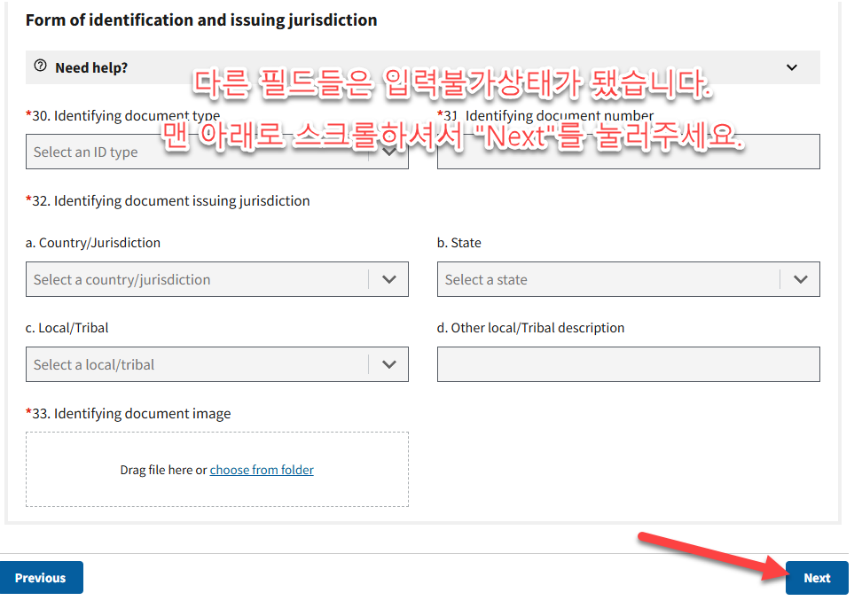Click the Previous button
The height and width of the screenshot is (616, 862).
point(41,578)
